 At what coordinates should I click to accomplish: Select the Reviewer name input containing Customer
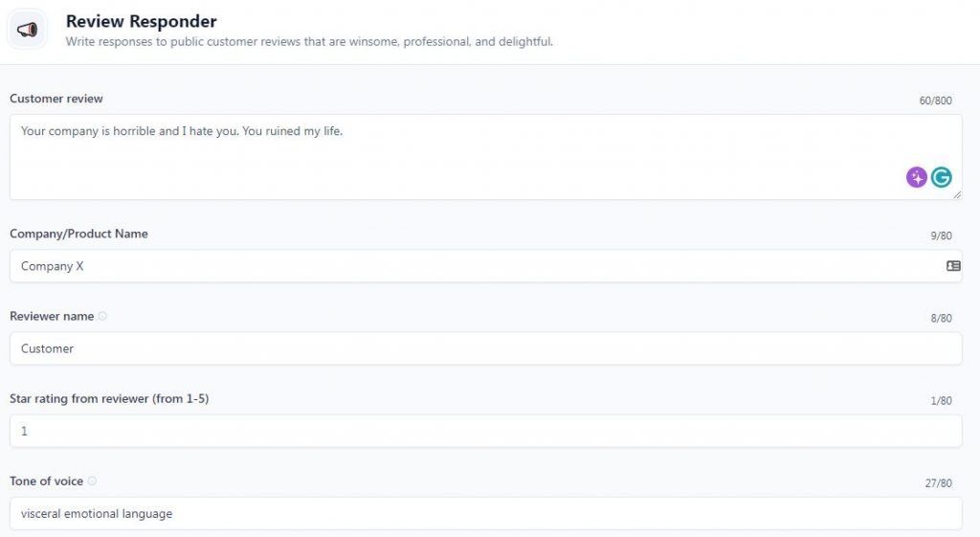point(485,348)
